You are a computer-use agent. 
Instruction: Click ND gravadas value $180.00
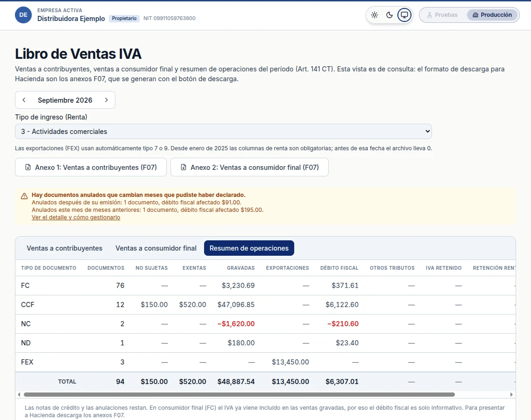[241, 343]
